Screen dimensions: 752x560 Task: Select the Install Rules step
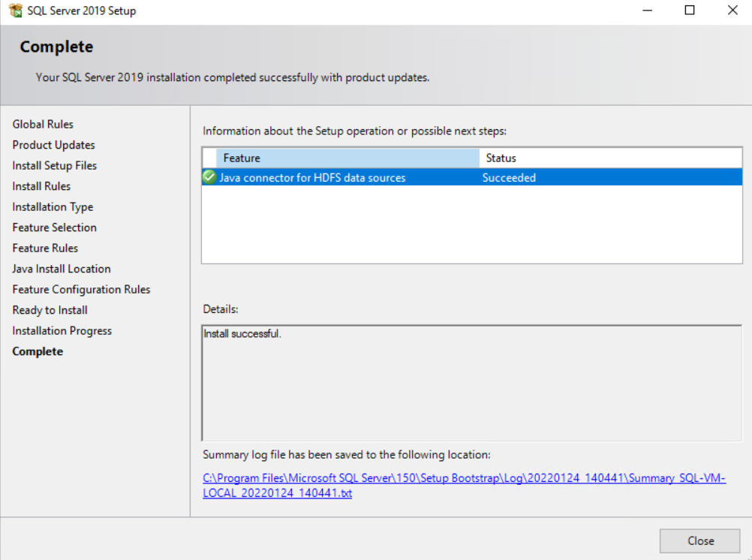coord(41,186)
